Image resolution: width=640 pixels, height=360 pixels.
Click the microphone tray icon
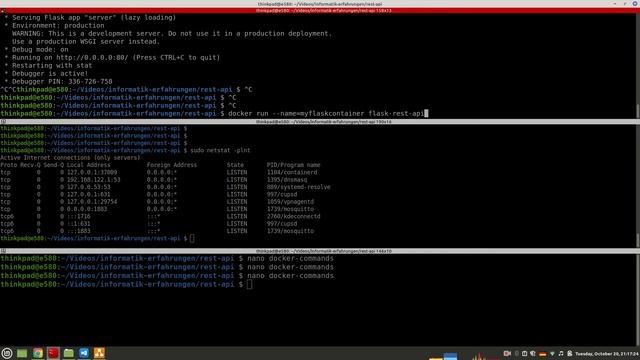click(x=517, y=353)
